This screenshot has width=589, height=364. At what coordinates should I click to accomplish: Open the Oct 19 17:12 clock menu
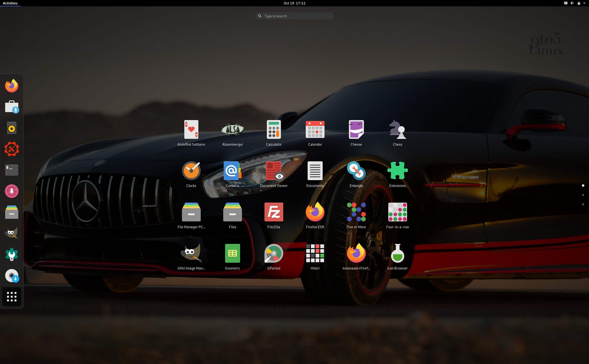pyautogui.click(x=294, y=3)
